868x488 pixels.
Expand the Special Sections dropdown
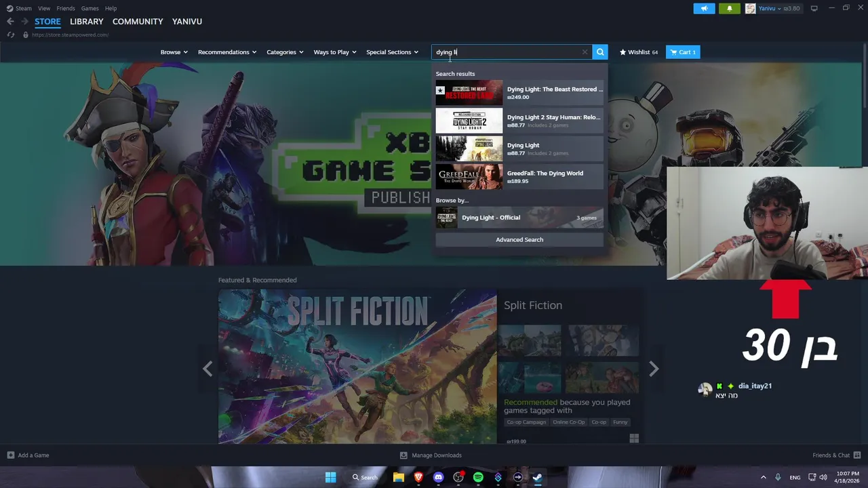point(393,52)
